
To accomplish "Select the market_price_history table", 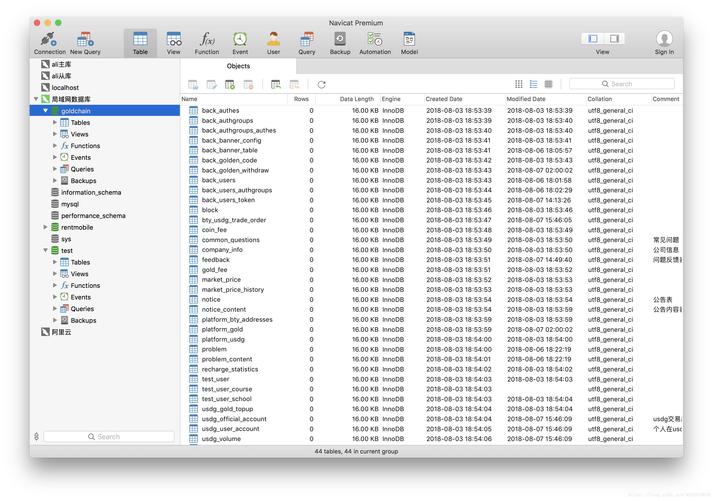I will click(233, 290).
